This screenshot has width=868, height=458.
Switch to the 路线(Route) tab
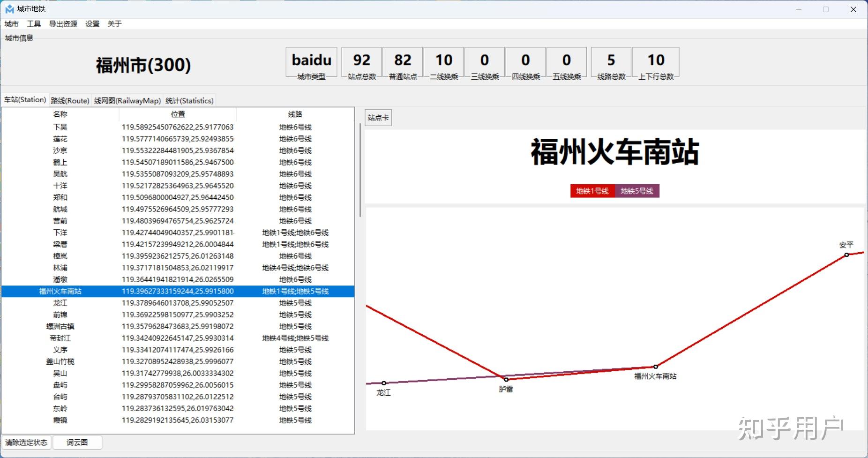[x=70, y=100]
